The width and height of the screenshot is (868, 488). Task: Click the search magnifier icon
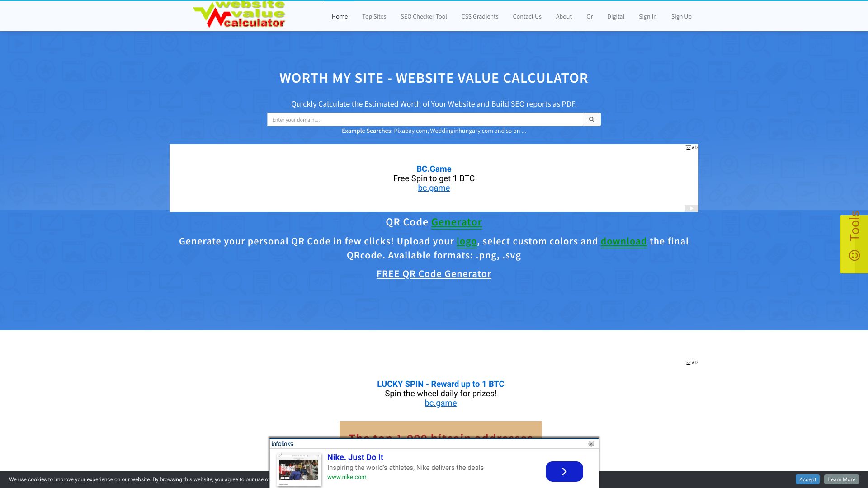coord(591,119)
